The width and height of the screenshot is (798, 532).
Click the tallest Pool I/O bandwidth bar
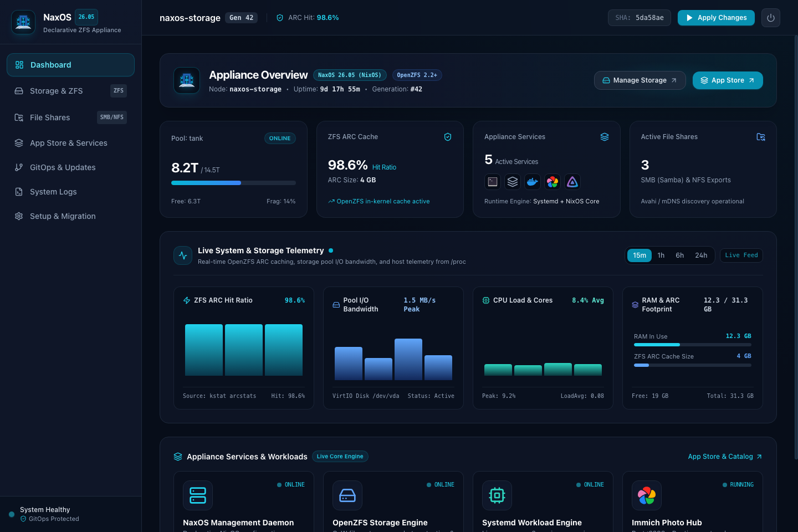(408, 359)
